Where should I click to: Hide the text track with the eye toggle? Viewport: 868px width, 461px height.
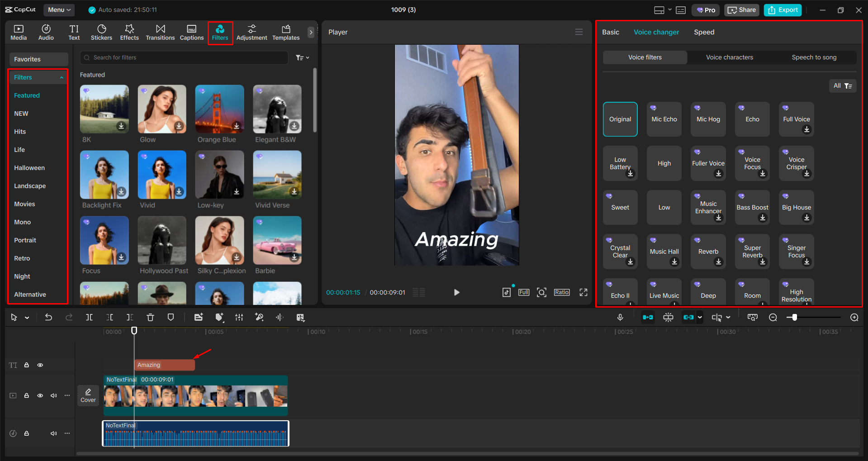click(x=40, y=365)
